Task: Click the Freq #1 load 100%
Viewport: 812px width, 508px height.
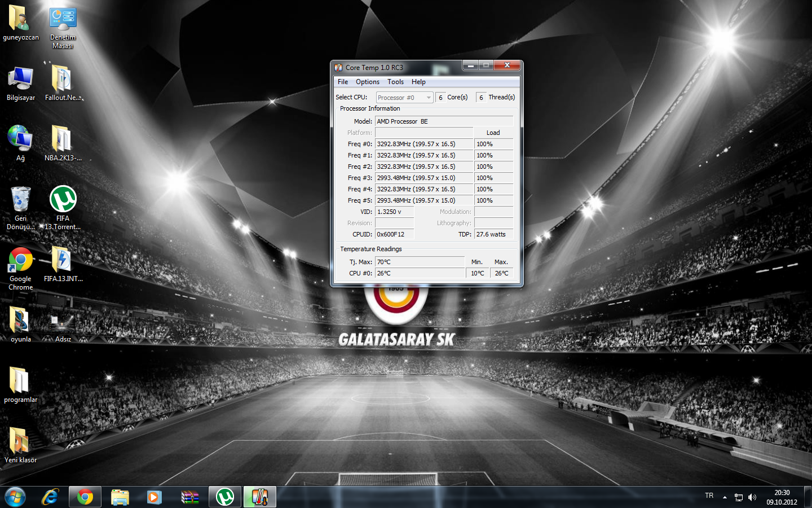Action: click(x=494, y=155)
